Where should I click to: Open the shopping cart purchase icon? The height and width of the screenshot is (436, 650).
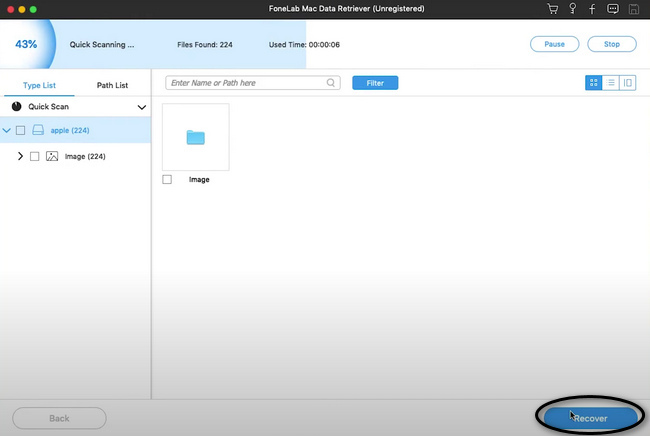(552, 9)
